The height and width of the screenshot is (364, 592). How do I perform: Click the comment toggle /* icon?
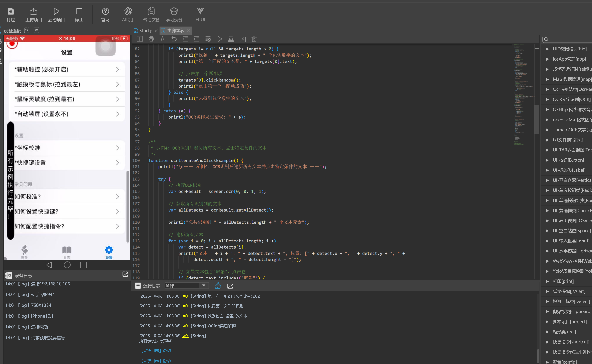[163, 39]
